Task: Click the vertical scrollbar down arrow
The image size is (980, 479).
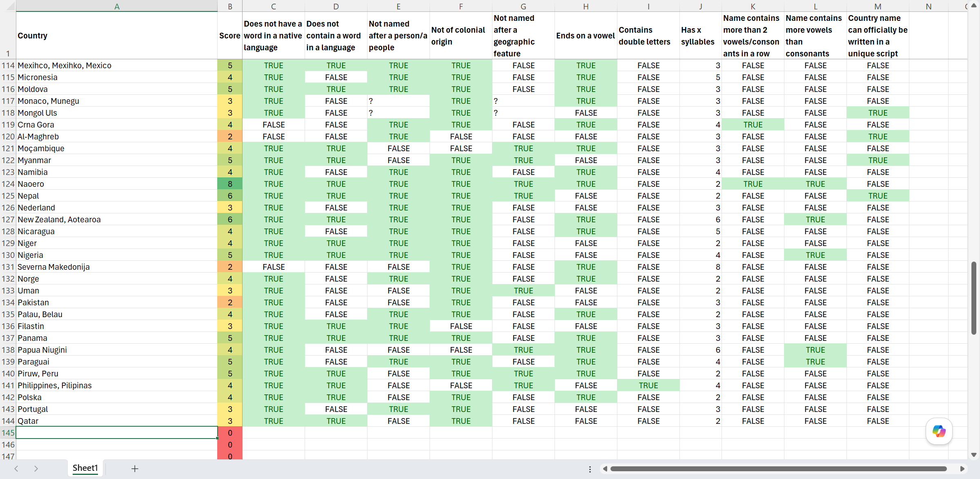Action: pos(974,454)
